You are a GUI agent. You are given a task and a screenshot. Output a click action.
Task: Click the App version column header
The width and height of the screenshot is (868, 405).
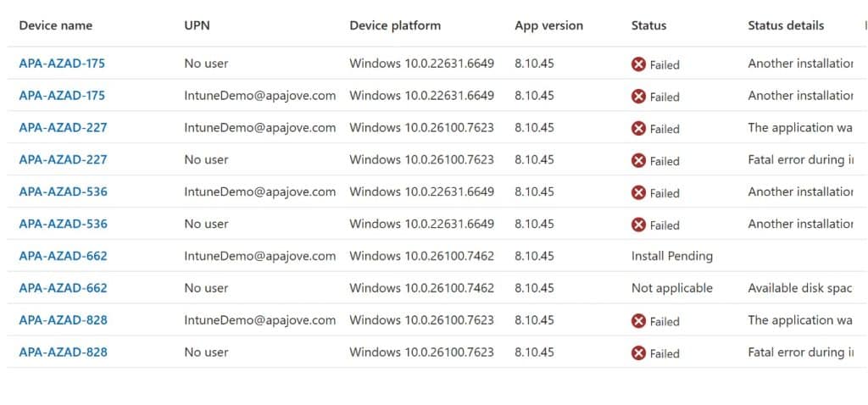coord(548,25)
